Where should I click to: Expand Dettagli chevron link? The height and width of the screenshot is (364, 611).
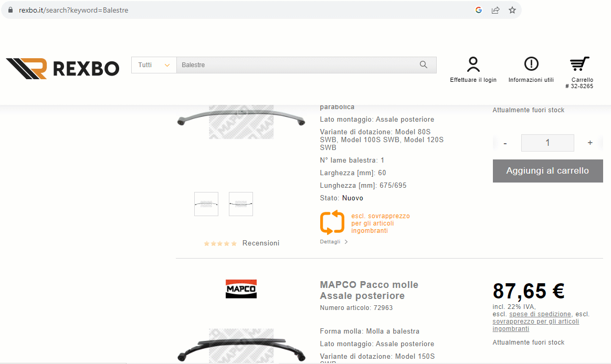[x=333, y=242]
